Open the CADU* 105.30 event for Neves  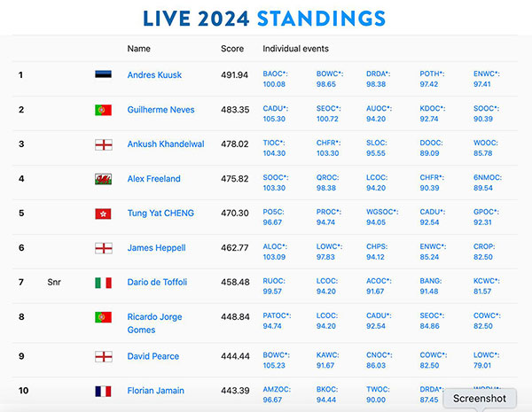point(275,113)
